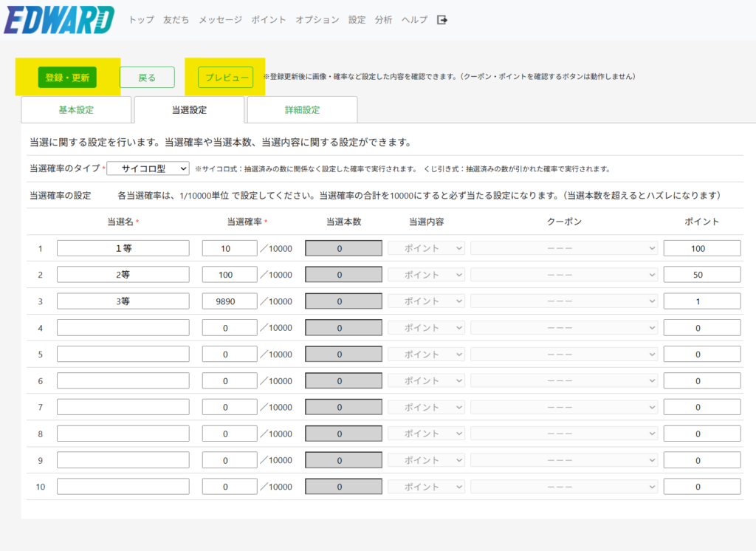
Task: Click row 6 ポイント field
Action: pyautogui.click(x=702, y=380)
